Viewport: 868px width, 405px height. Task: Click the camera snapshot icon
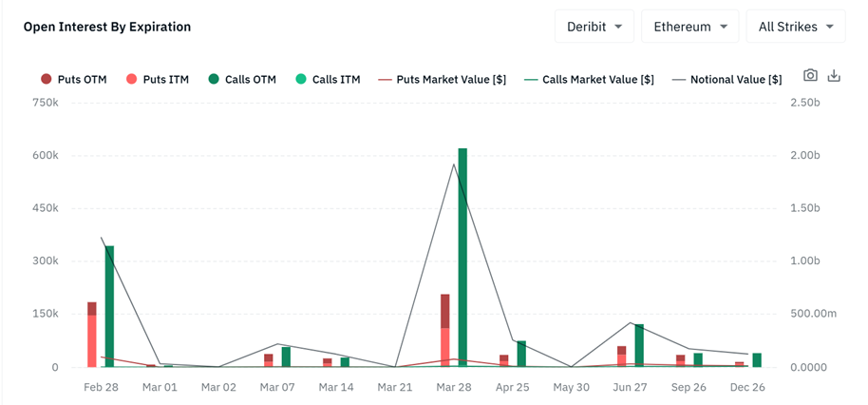pos(810,76)
